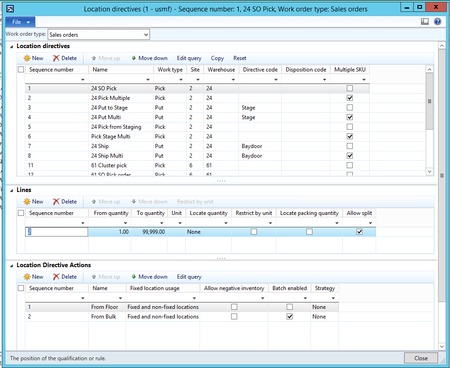Open Directive code column filter dropdown
The width and height of the screenshot is (450, 368).
pos(276,80)
